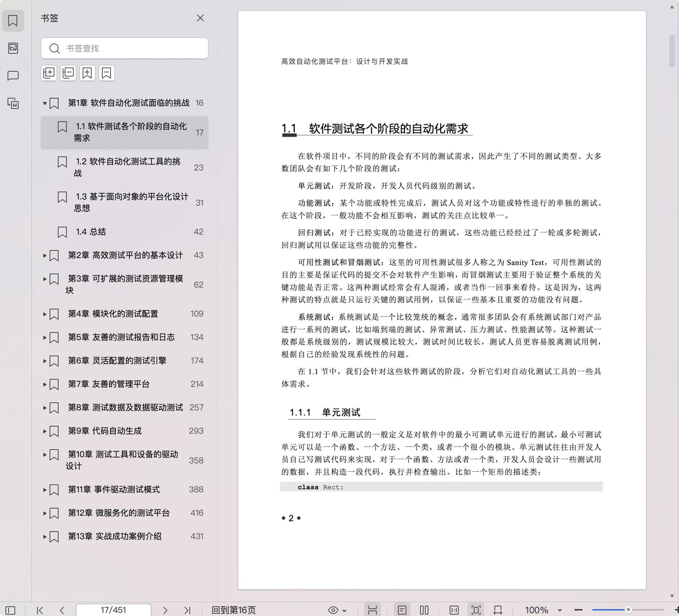Go to next page arrow
Screen dimensions: 679x616
165,610
